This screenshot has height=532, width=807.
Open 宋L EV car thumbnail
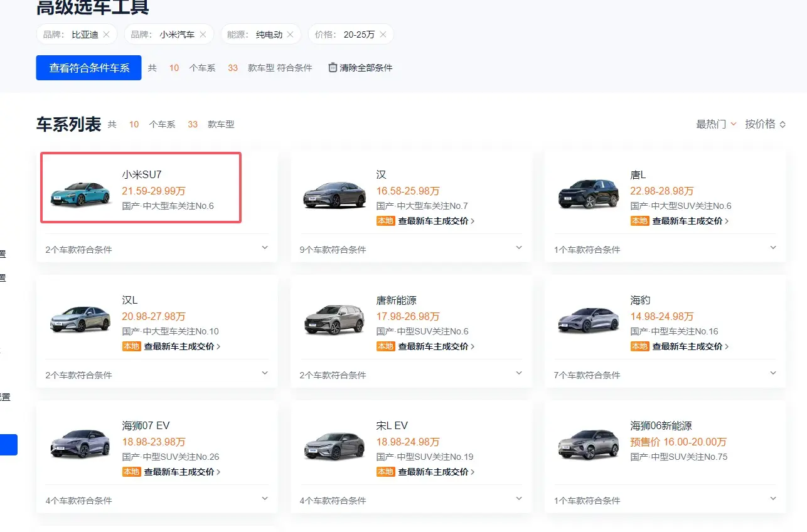tap(334, 445)
